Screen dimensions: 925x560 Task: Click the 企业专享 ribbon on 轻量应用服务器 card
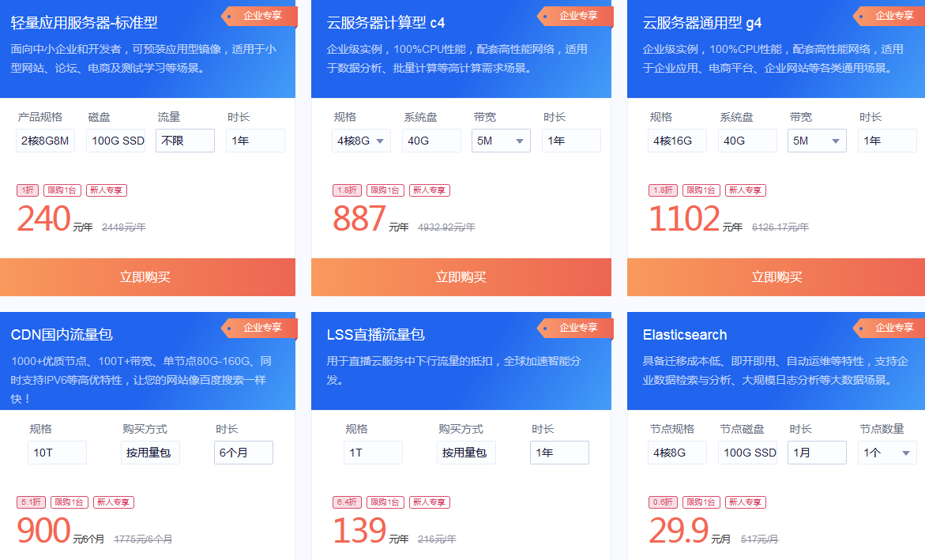click(261, 16)
